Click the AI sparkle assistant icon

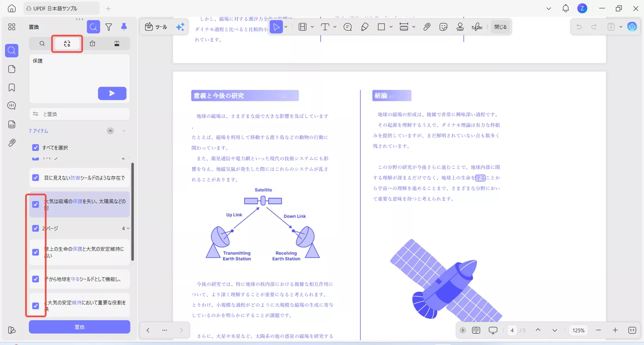pyautogui.click(x=180, y=27)
